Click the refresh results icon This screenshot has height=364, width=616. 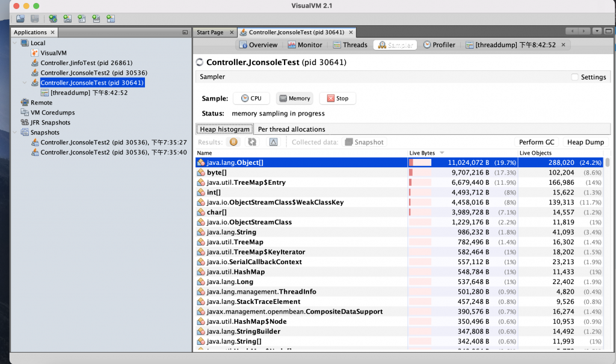(252, 142)
